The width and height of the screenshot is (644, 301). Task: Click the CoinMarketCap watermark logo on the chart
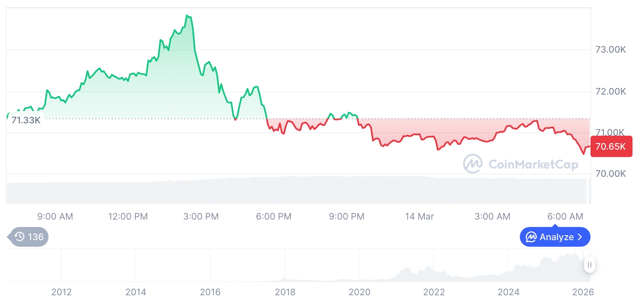(473, 164)
